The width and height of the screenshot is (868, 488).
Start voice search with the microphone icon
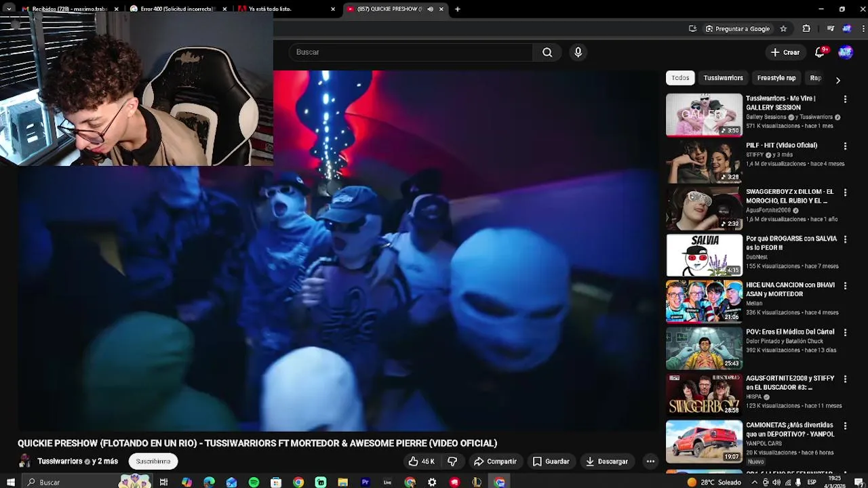click(578, 52)
